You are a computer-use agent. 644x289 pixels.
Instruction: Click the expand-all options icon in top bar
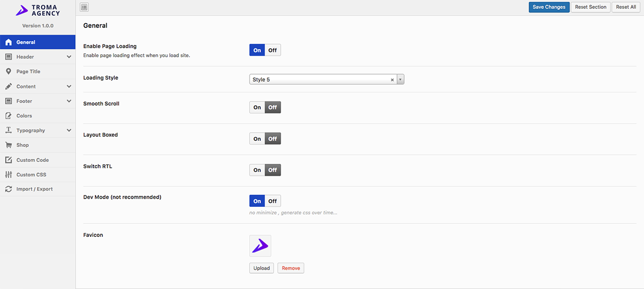click(x=84, y=7)
